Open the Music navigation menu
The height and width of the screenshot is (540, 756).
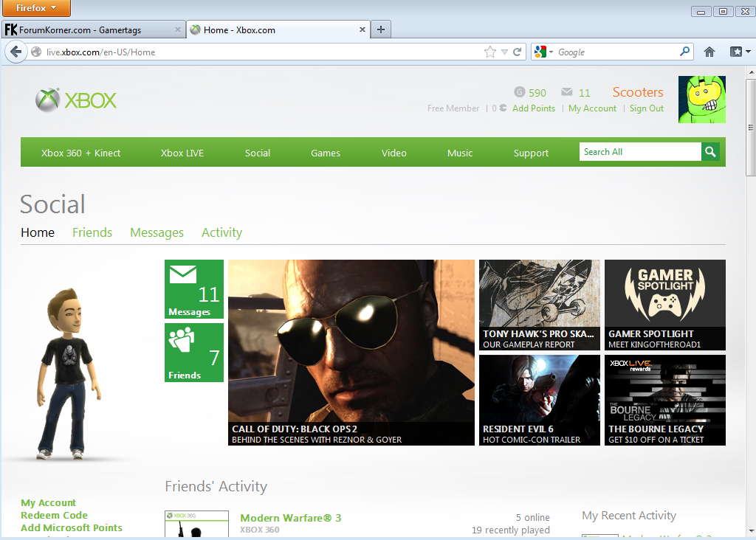[x=460, y=153]
